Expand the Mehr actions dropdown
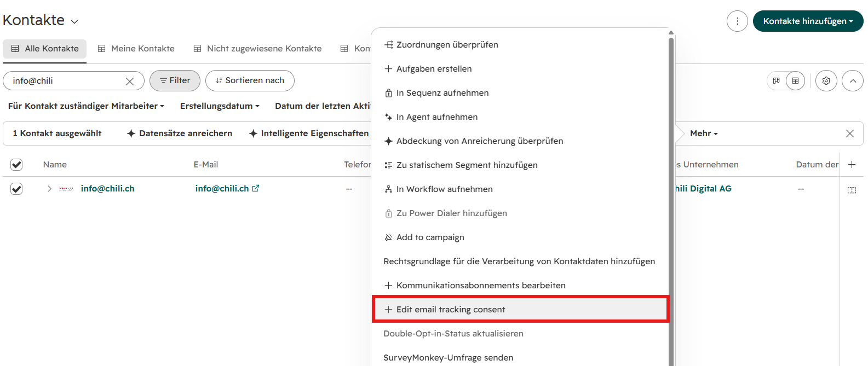Image resolution: width=868 pixels, height=366 pixels. (x=704, y=133)
